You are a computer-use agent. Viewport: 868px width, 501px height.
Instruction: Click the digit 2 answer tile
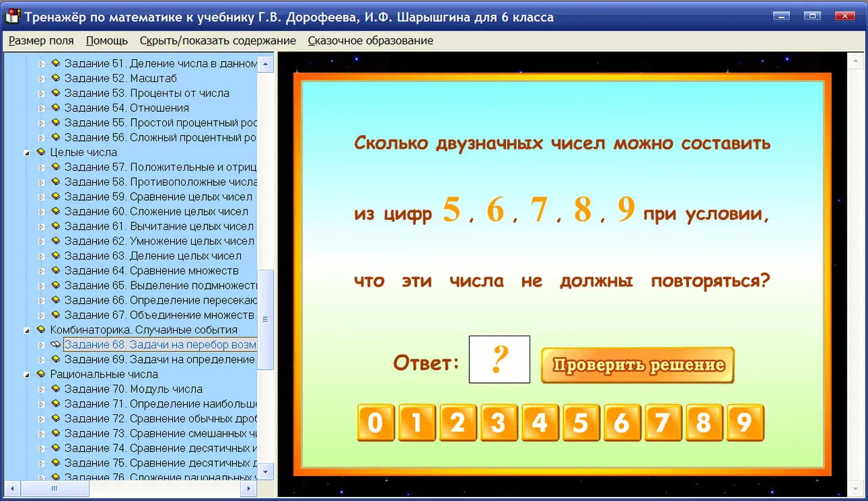[x=458, y=423]
